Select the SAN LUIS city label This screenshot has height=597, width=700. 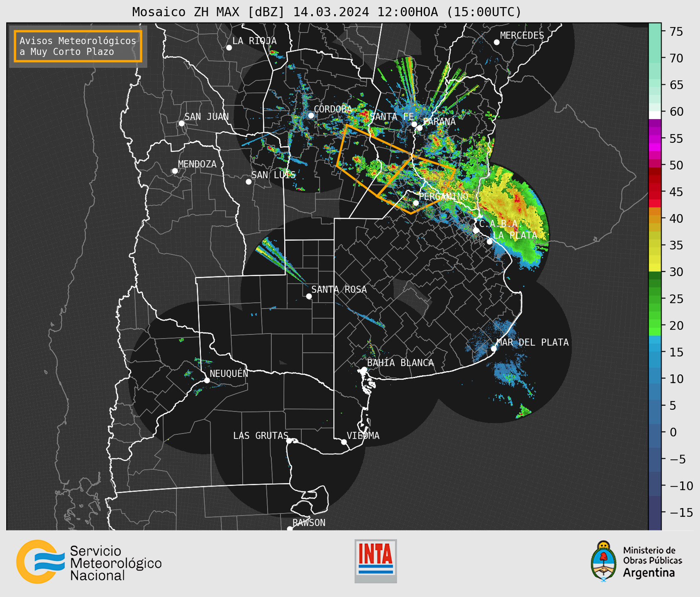(x=274, y=175)
